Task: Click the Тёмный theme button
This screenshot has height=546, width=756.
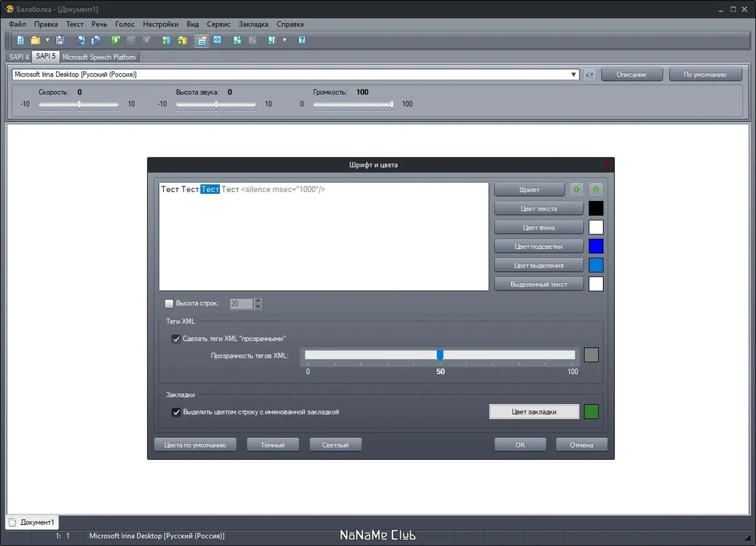Action: pyautogui.click(x=273, y=445)
